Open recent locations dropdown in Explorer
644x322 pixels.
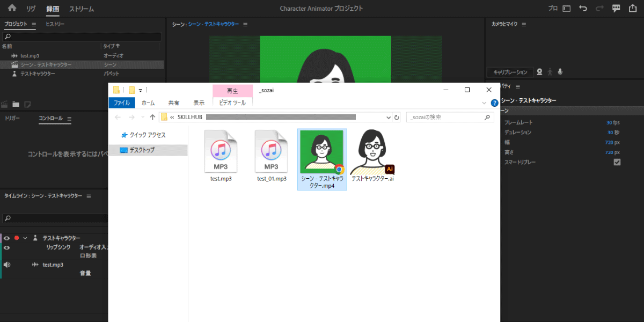tap(142, 117)
